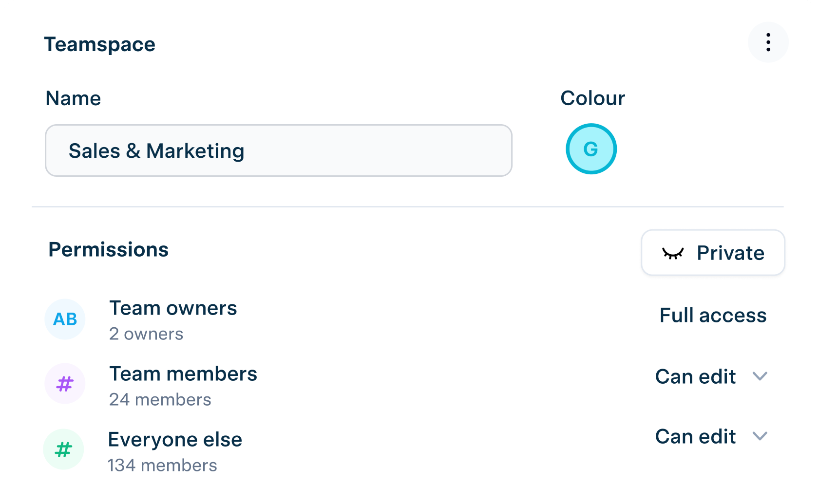This screenshot has width=819, height=504.
Task: Open Can edit dropdown for Everyone else
Action: coord(695,437)
